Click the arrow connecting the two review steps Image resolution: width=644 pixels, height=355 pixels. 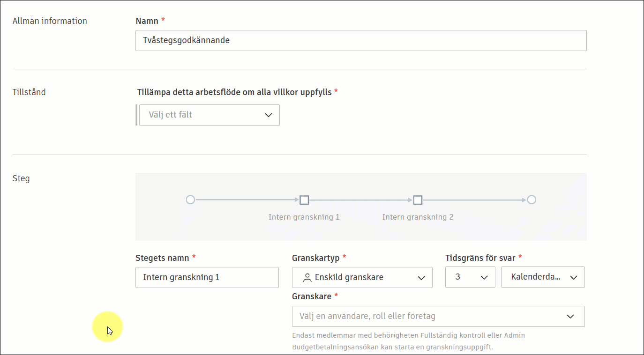[x=361, y=200]
